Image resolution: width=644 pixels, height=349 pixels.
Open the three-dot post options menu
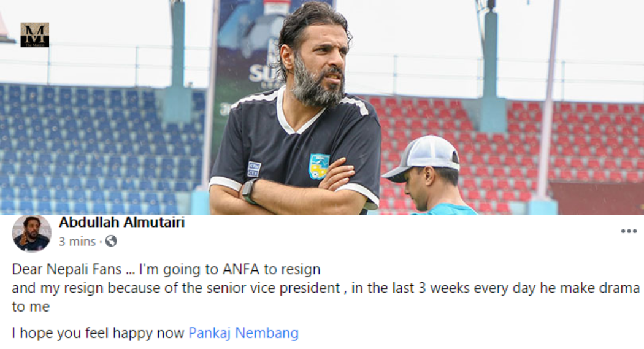(629, 231)
